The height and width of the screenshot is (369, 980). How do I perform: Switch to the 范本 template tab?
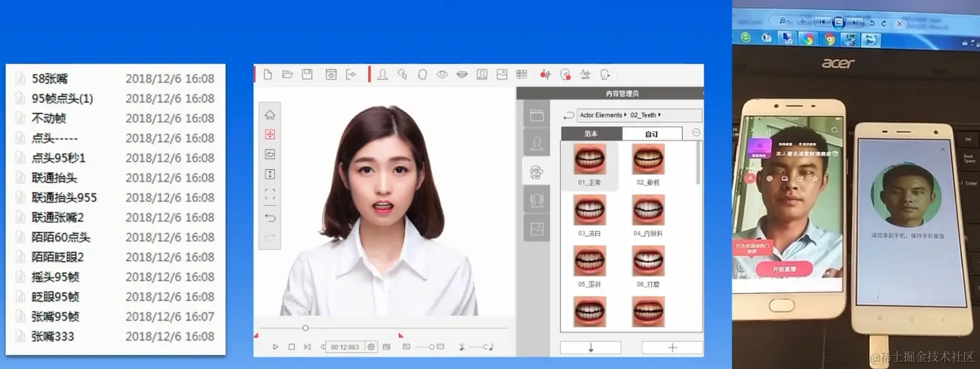[591, 133]
